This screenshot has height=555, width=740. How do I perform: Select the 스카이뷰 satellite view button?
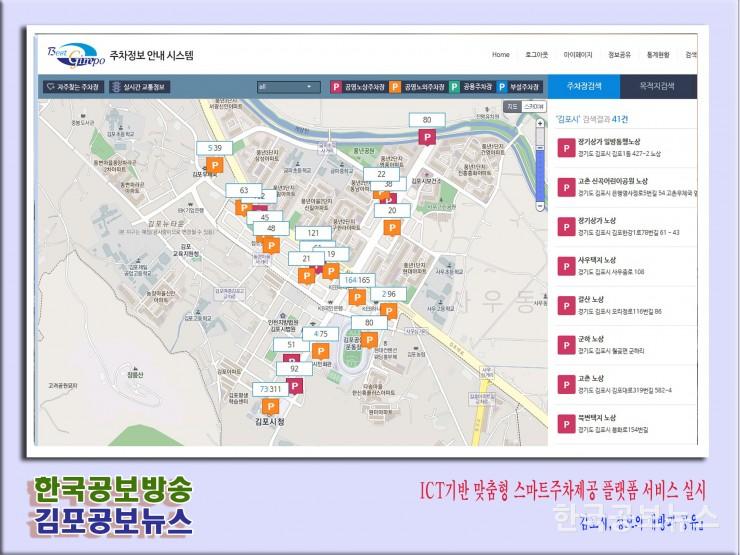point(534,107)
